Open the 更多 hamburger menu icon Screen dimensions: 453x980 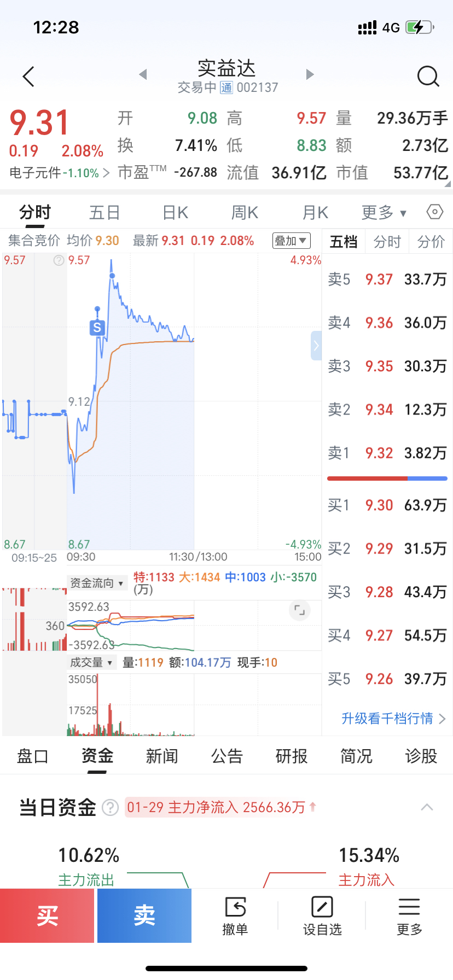tap(409, 915)
